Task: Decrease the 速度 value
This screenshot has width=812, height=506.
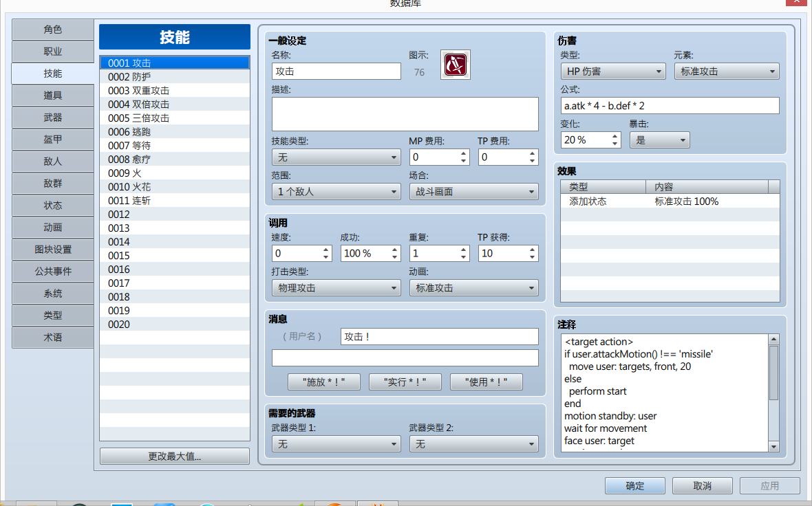Action: pos(325,257)
